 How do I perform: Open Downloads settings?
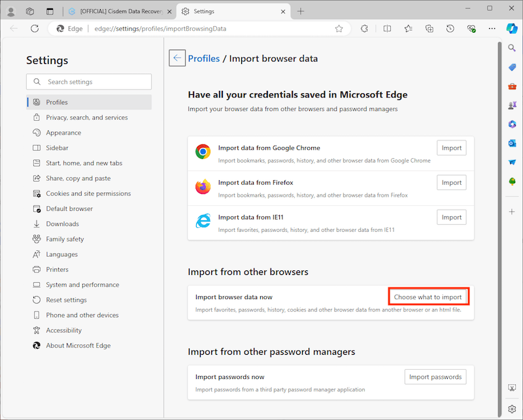(89, 224)
